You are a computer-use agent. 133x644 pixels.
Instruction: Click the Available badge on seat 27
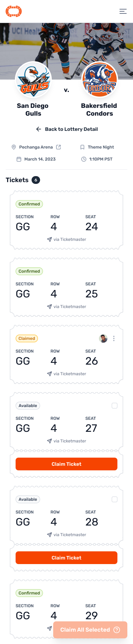28,406
